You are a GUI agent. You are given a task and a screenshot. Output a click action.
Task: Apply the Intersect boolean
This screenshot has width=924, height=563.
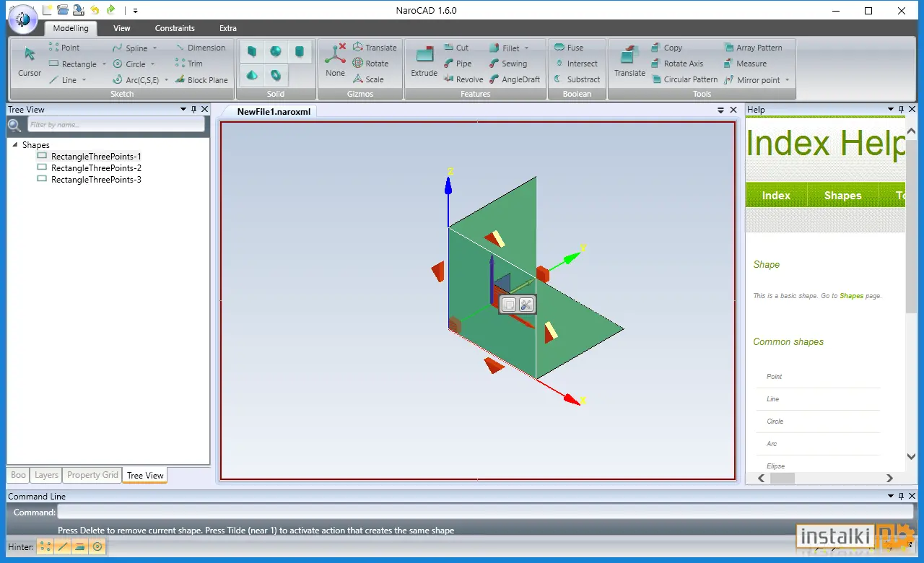point(576,64)
